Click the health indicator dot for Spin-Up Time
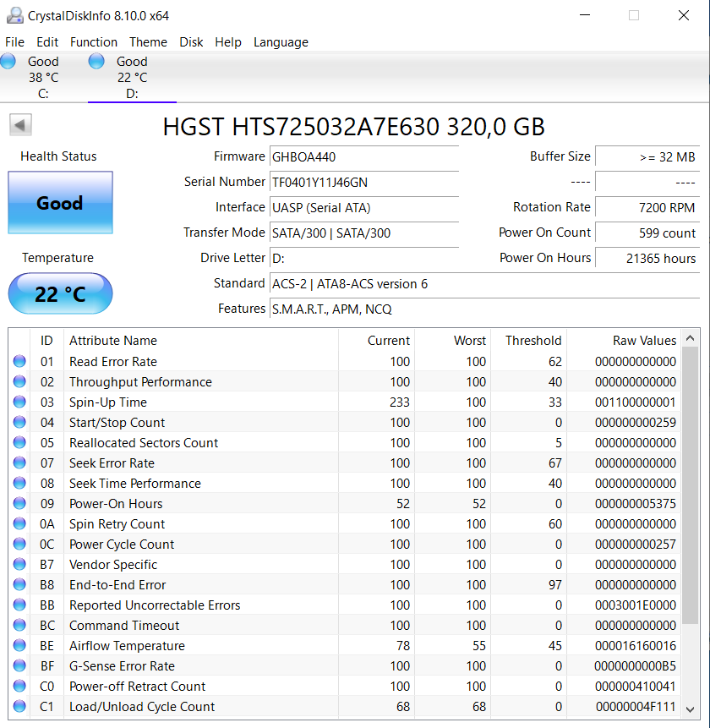This screenshot has height=728, width=710. click(19, 402)
